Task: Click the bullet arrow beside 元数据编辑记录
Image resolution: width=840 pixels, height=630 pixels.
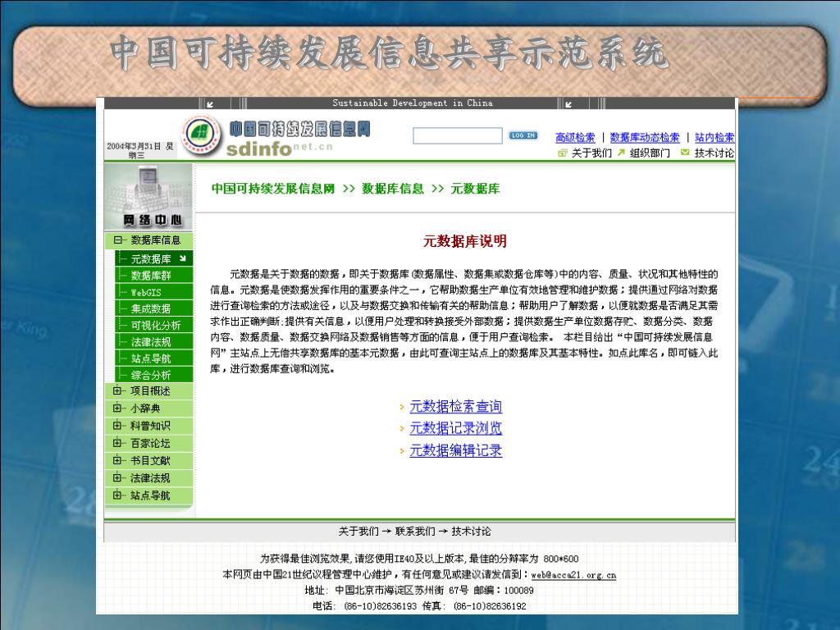Action: click(402, 452)
